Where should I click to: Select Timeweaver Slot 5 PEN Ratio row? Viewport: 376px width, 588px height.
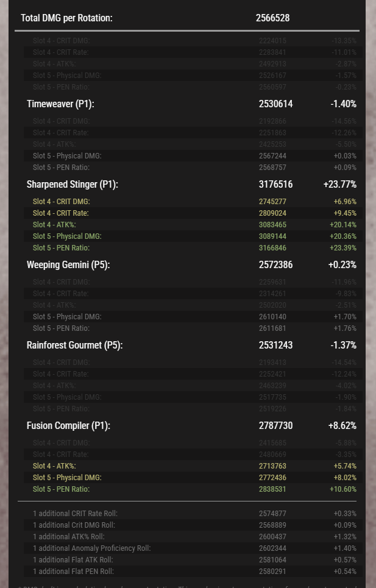coord(193,167)
